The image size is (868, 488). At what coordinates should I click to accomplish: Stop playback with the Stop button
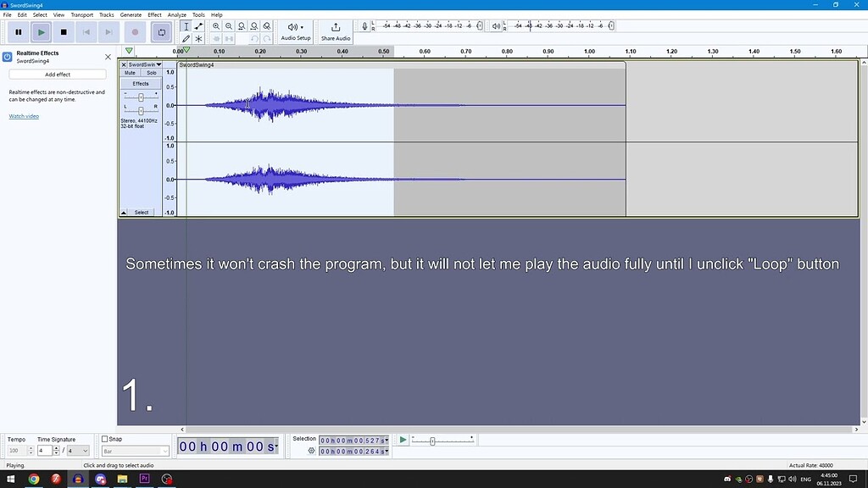click(x=64, y=32)
